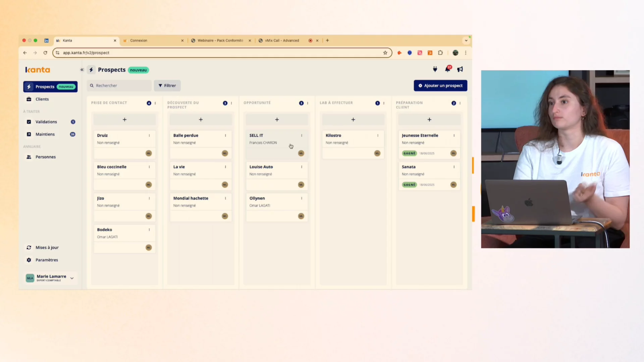Add card to Préparation client column
Viewport: 644px width, 362px height.
[x=429, y=120]
